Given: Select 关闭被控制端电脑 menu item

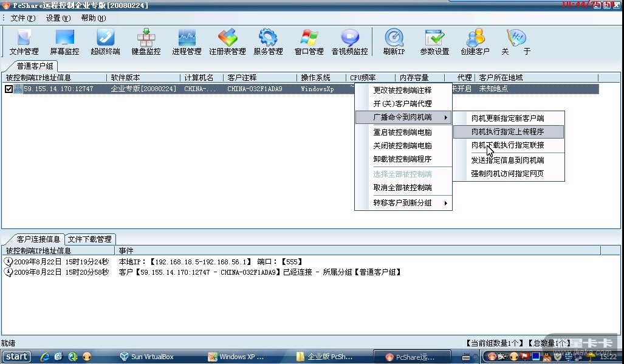Looking at the screenshot, I should tap(403, 146).
